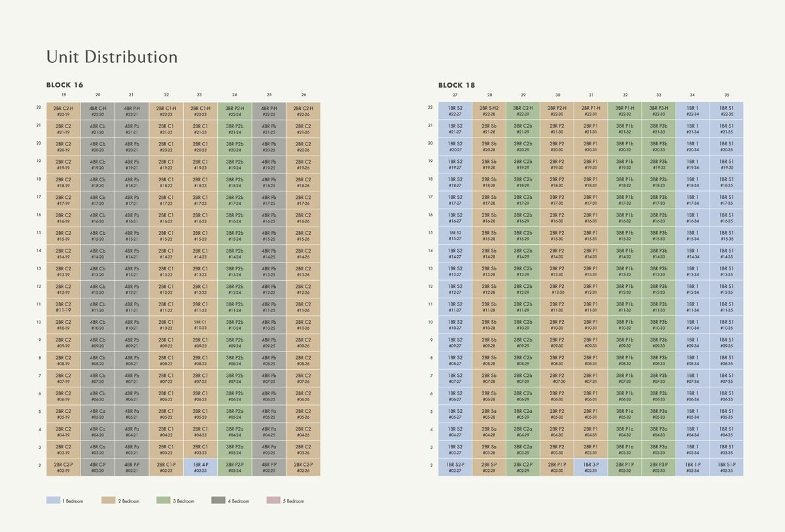
Task: Select column header 35 in Block 18
Action: click(726, 96)
